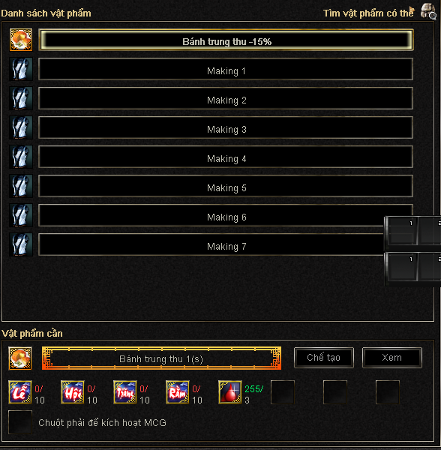Click the Xem view button
The height and width of the screenshot is (450, 441).
point(392,358)
